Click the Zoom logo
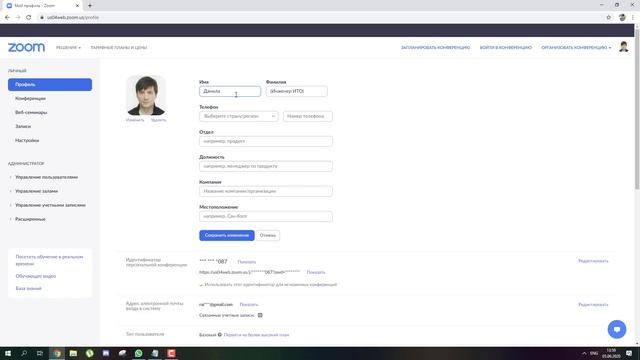Viewport: 640px width, 360px height. (x=27, y=47)
